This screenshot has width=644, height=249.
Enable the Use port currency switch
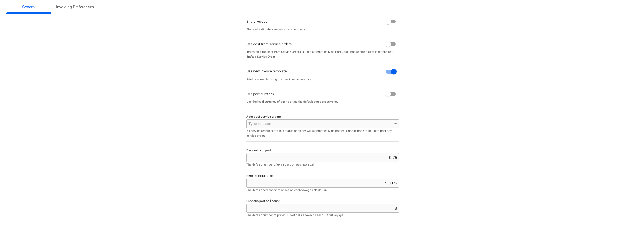391,94
